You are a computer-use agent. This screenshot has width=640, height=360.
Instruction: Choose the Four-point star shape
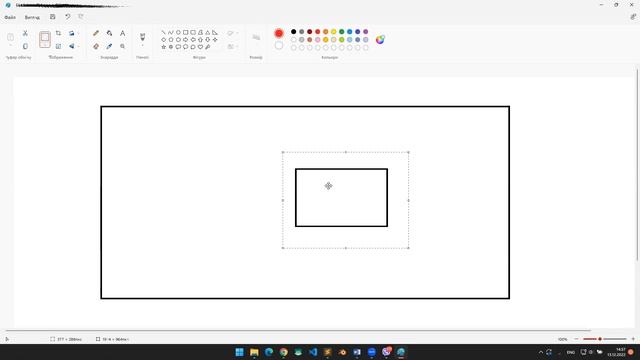(215, 40)
